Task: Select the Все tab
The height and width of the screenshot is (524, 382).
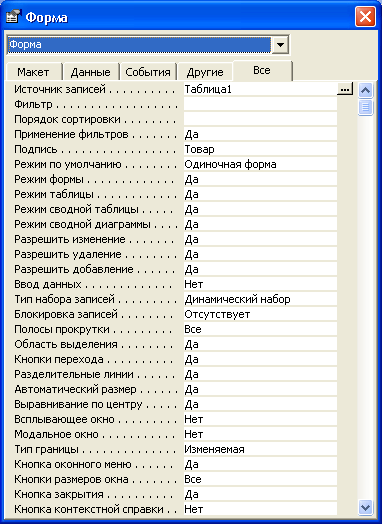Action: (262, 70)
